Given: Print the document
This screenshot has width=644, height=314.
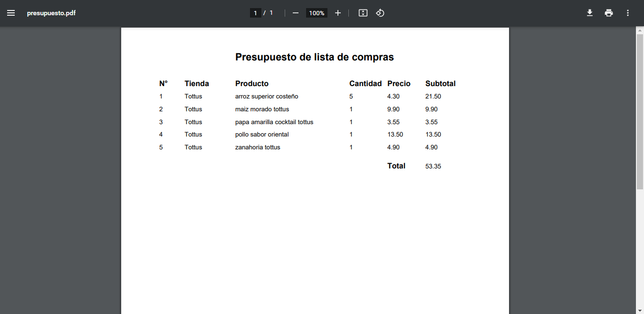Looking at the screenshot, I should 609,13.
